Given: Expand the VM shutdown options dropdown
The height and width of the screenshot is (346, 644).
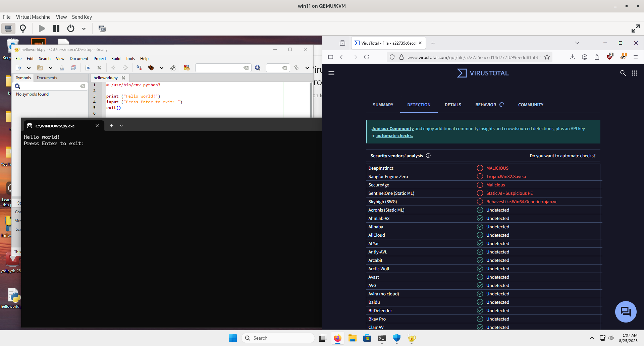Looking at the screenshot, I should pyautogui.click(x=84, y=28).
